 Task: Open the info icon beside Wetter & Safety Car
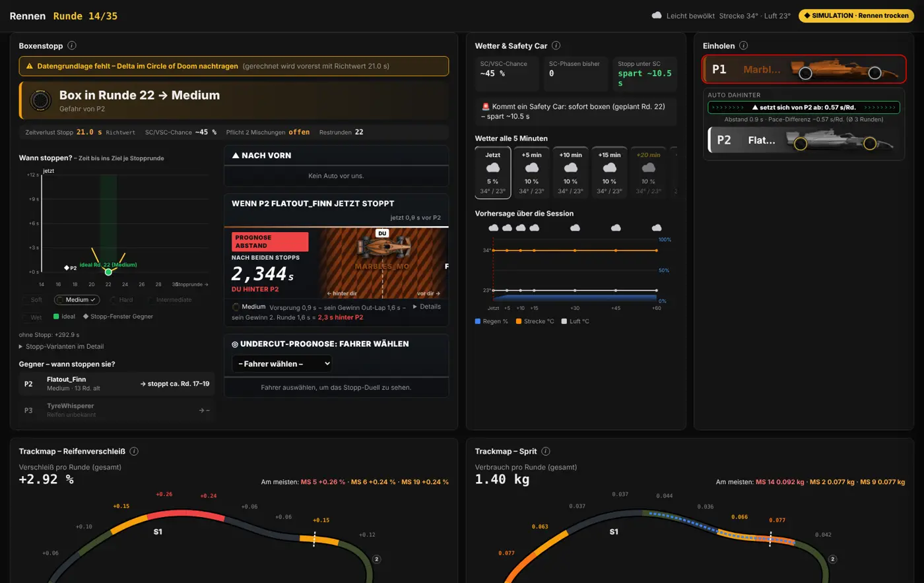pos(556,46)
